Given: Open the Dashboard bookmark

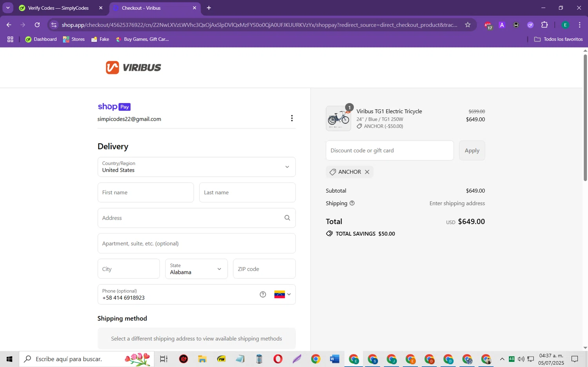Looking at the screenshot, I should [x=41, y=39].
